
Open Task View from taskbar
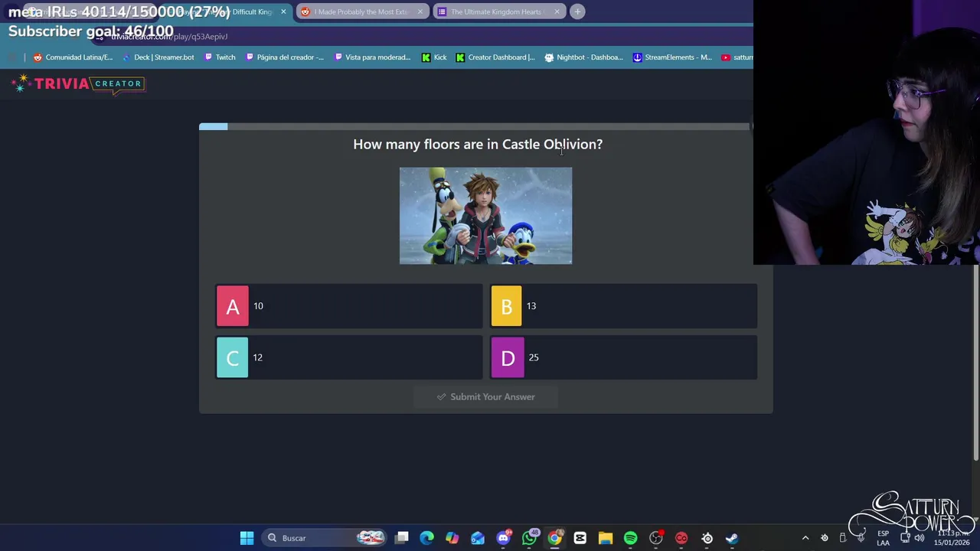(x=402, y=538)
